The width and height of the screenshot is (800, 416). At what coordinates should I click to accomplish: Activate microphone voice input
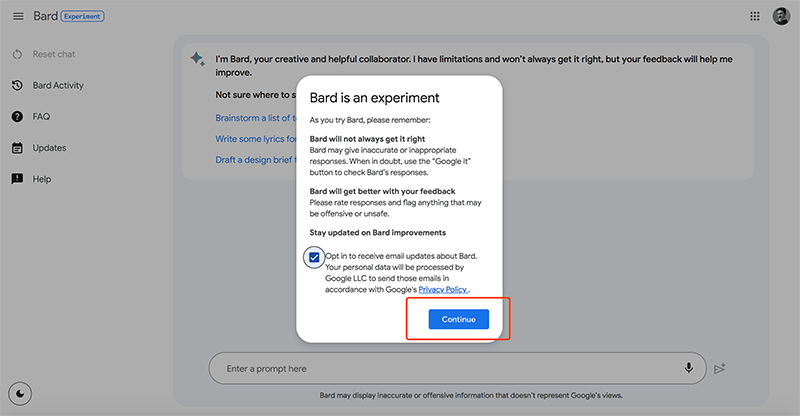point(689,368)
